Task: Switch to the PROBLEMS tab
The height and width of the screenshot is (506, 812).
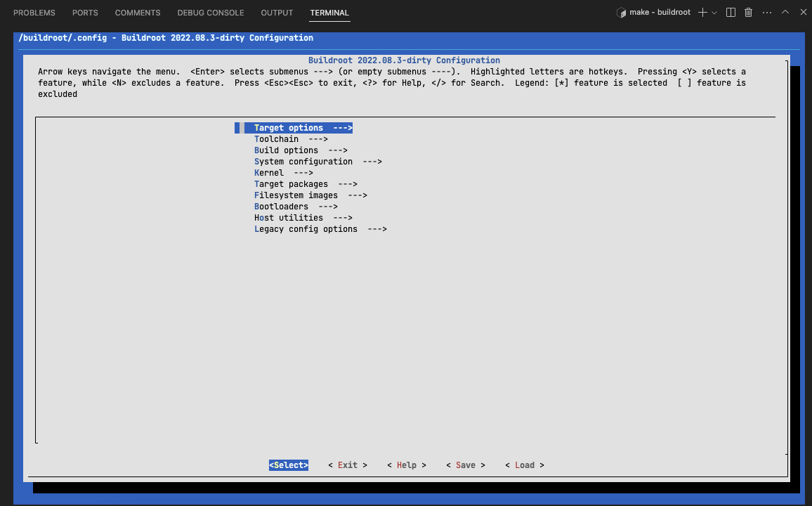Action: 34,13
